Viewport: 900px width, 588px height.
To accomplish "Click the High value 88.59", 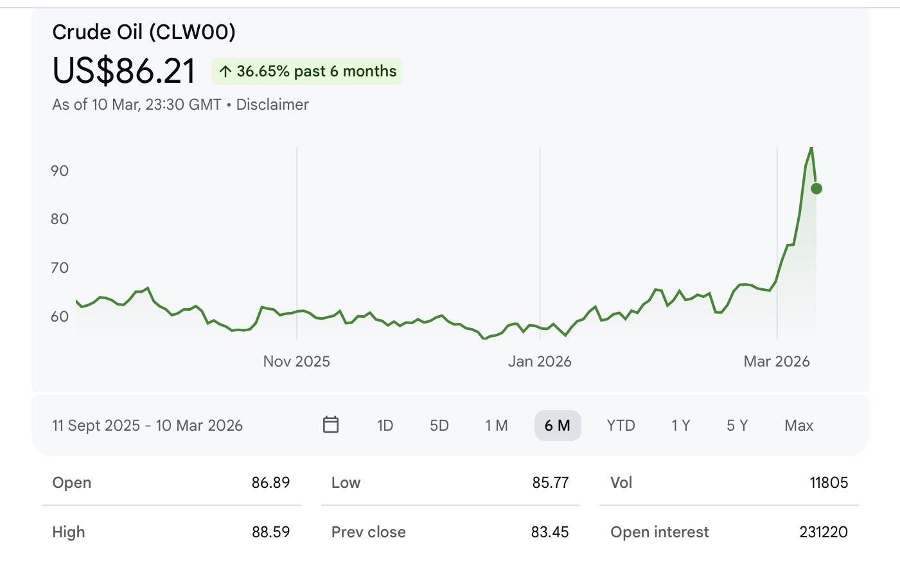I will point(270,532).
